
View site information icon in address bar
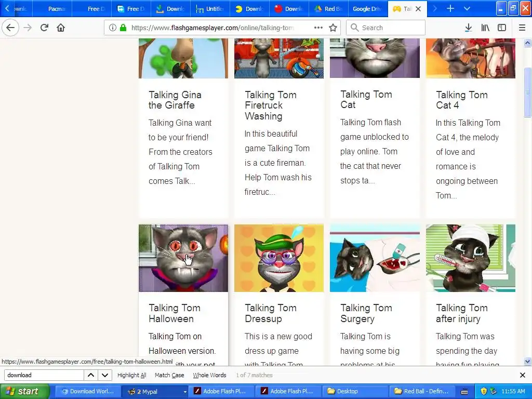coord(113,28)
